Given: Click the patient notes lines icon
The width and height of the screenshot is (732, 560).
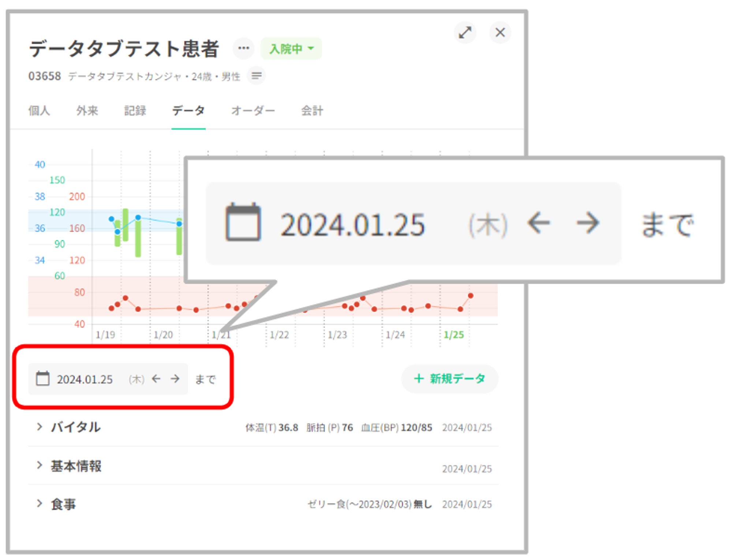Looking at the screenshot, I should tap(256, 76).
